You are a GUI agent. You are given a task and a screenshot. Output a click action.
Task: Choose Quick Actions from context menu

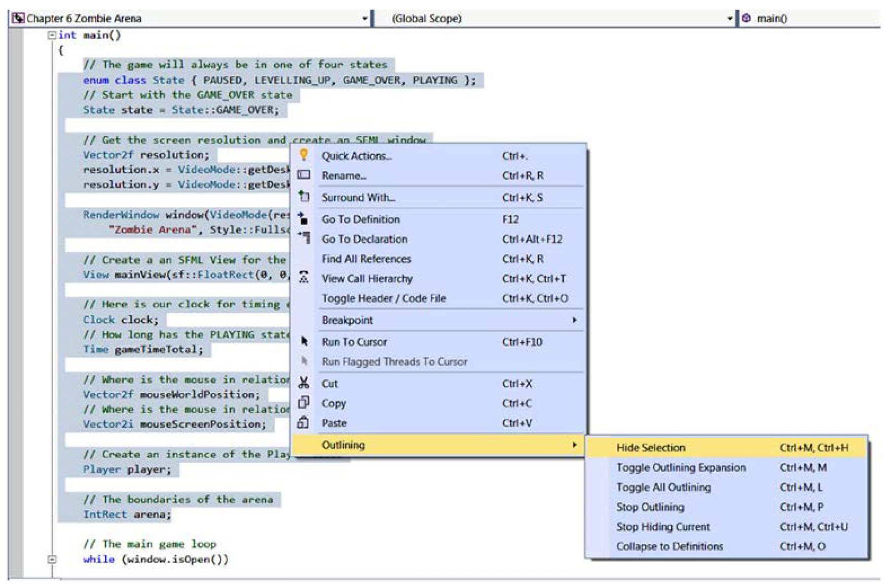click(439, 156)
